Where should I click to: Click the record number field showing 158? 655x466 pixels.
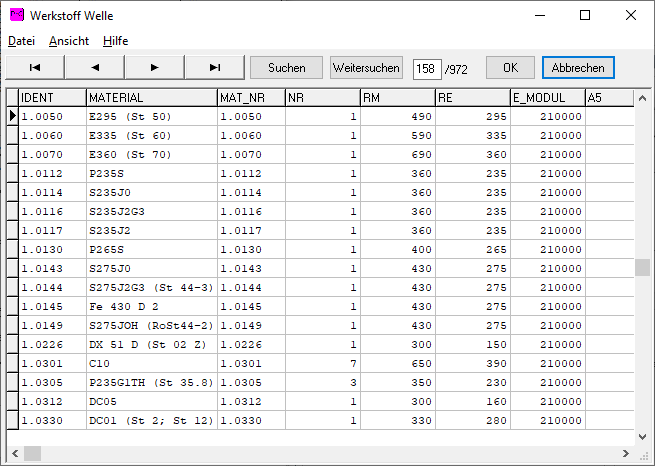coord(427,68)
